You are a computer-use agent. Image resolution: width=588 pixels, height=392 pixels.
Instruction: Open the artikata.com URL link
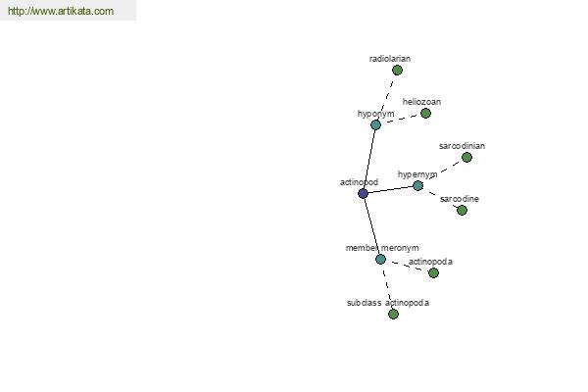coord(61,12)
